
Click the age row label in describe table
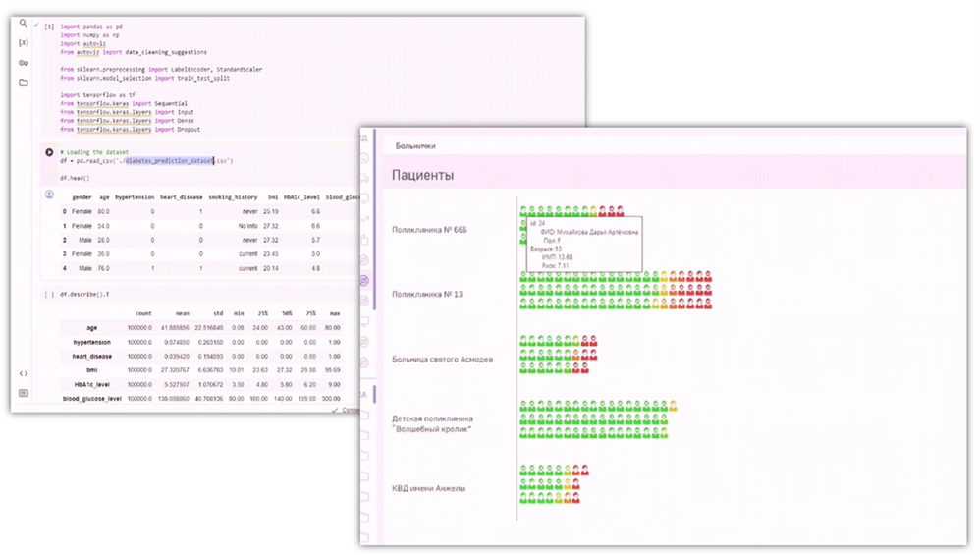pos(92,328)
